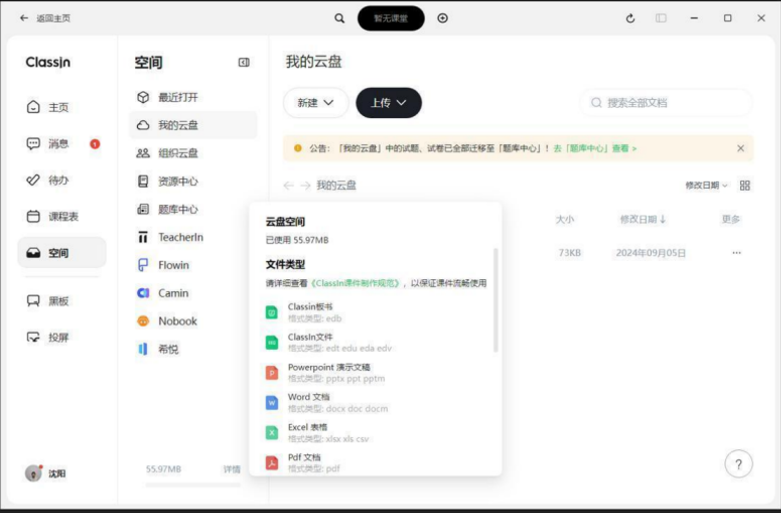Select 题库中心 in the 空间 list
Image resolution: width=781 pixels, height=513 pixels.
[177, 209]
